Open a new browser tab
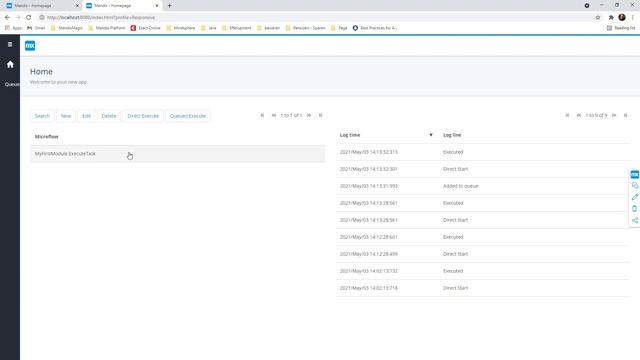 pyautogui.click(x=169, y=6)
